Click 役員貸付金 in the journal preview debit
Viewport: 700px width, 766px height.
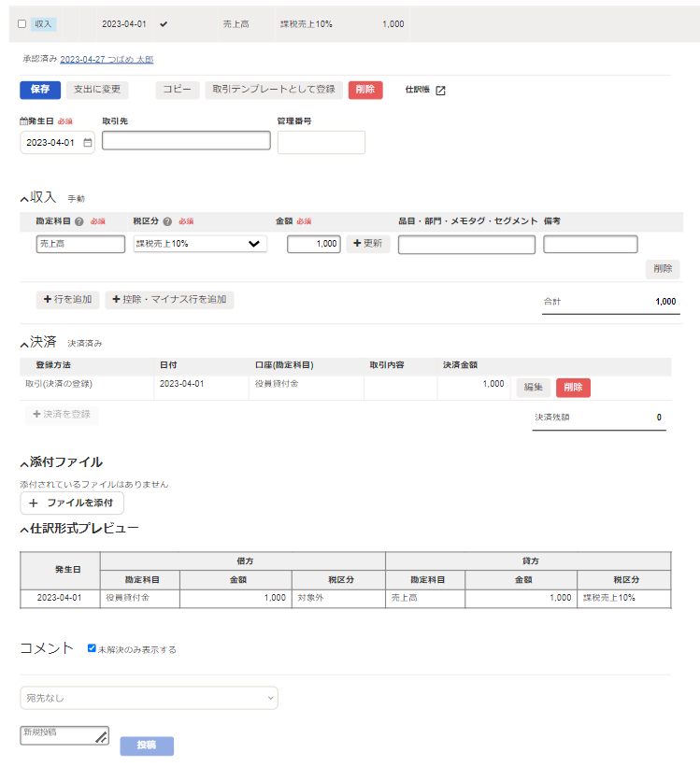coord(128,598)
